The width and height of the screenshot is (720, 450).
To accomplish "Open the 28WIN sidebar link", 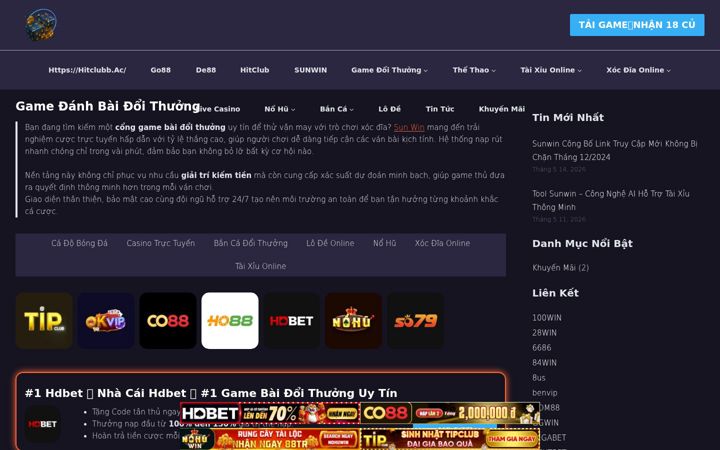I will point(544,332).
